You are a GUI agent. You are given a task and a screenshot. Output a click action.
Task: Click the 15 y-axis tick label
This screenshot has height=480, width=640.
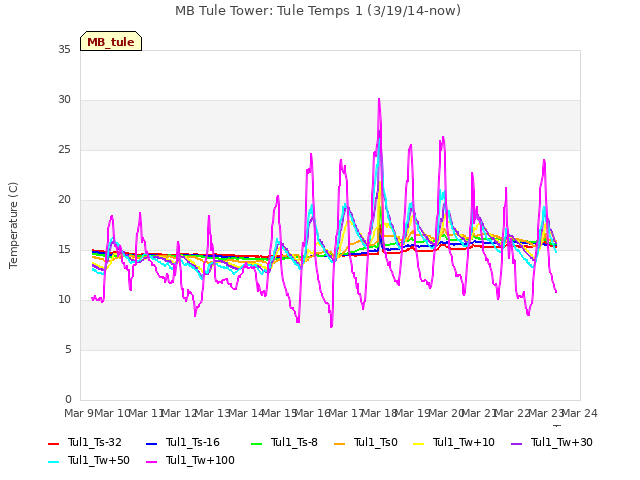click(x=64, y=249)
